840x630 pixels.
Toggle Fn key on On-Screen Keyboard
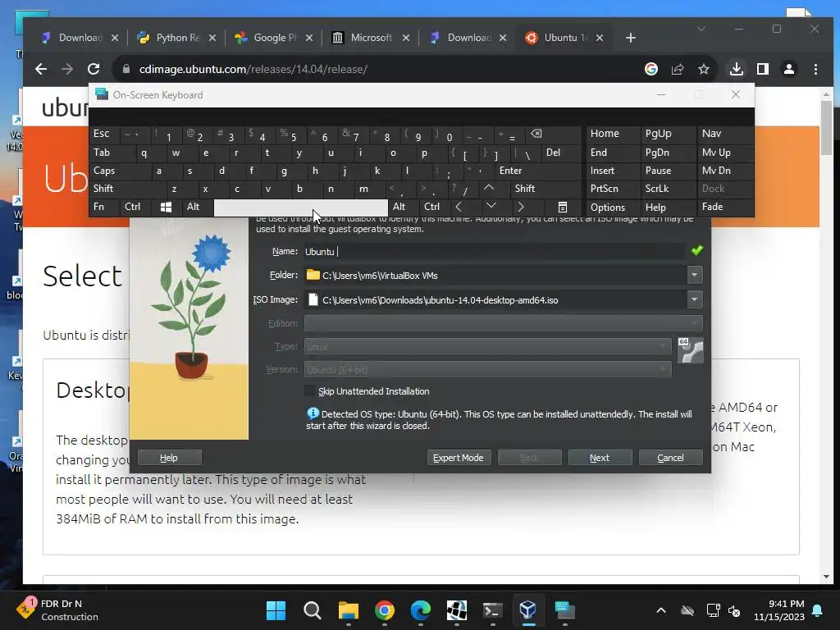(x=105, y=207)
